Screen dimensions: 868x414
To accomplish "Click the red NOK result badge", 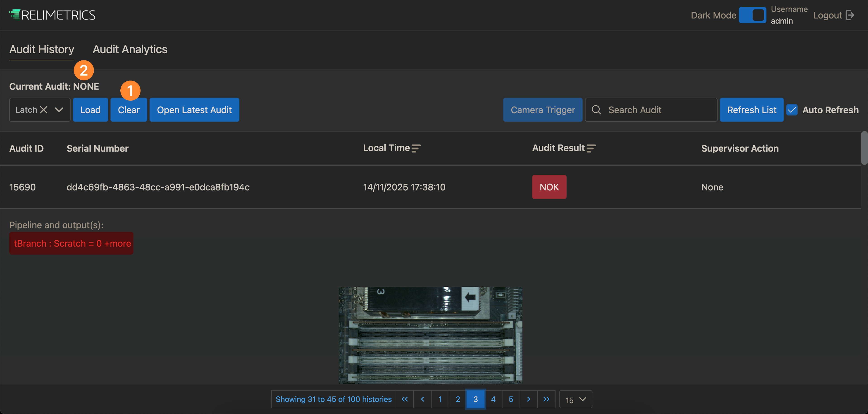I will click(549, 187).
